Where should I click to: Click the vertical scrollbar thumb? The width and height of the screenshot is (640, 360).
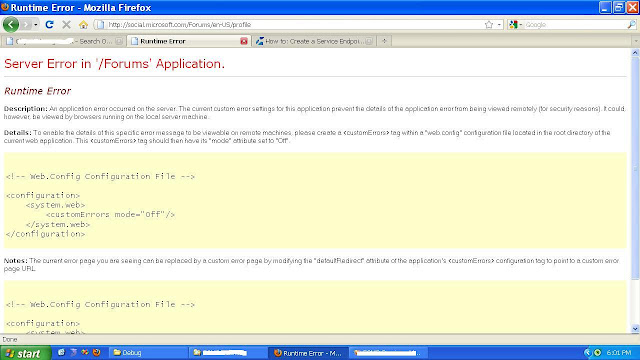click(x=635, y=168)
